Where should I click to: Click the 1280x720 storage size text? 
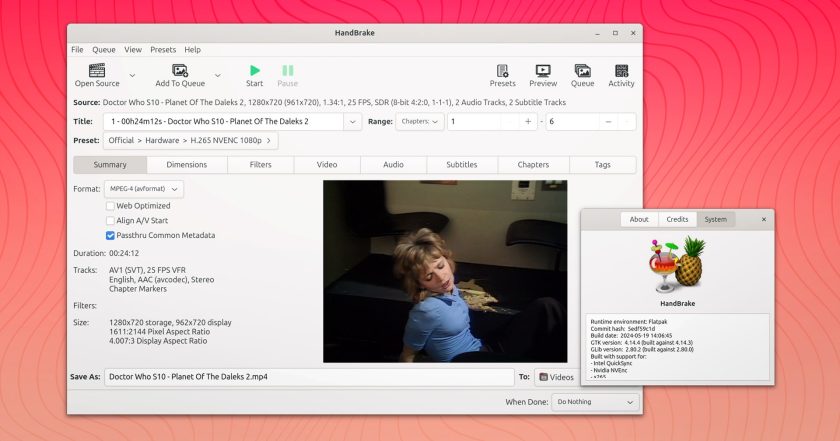(x=170, y=323)
